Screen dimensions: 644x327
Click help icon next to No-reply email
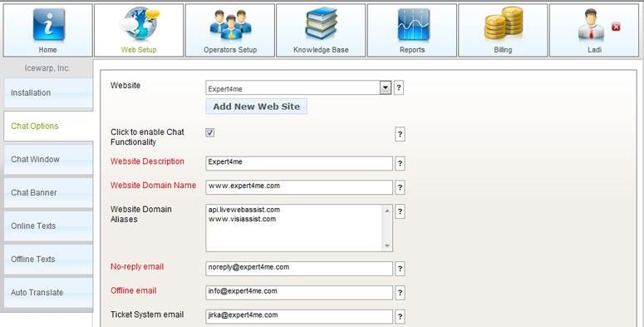tap(399, 269)
